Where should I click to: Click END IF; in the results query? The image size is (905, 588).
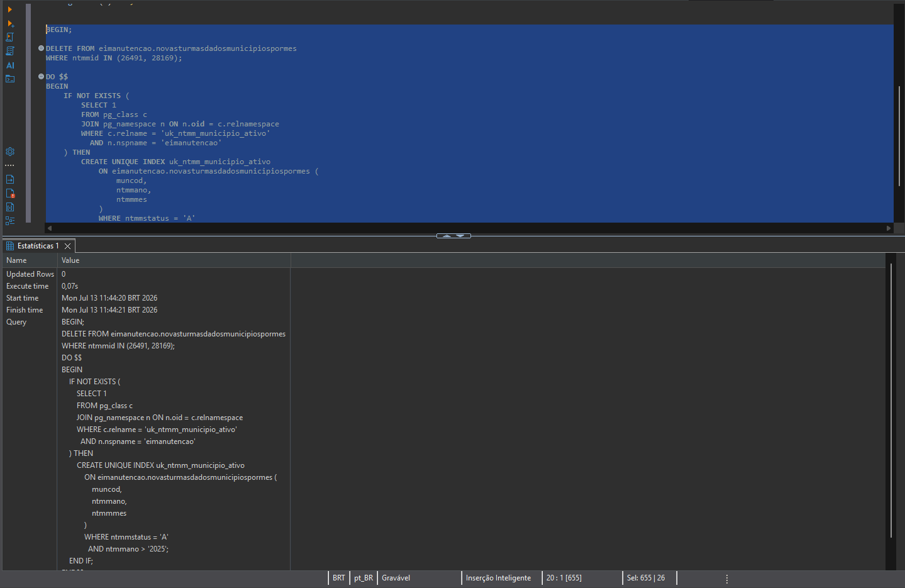point(81,561)
